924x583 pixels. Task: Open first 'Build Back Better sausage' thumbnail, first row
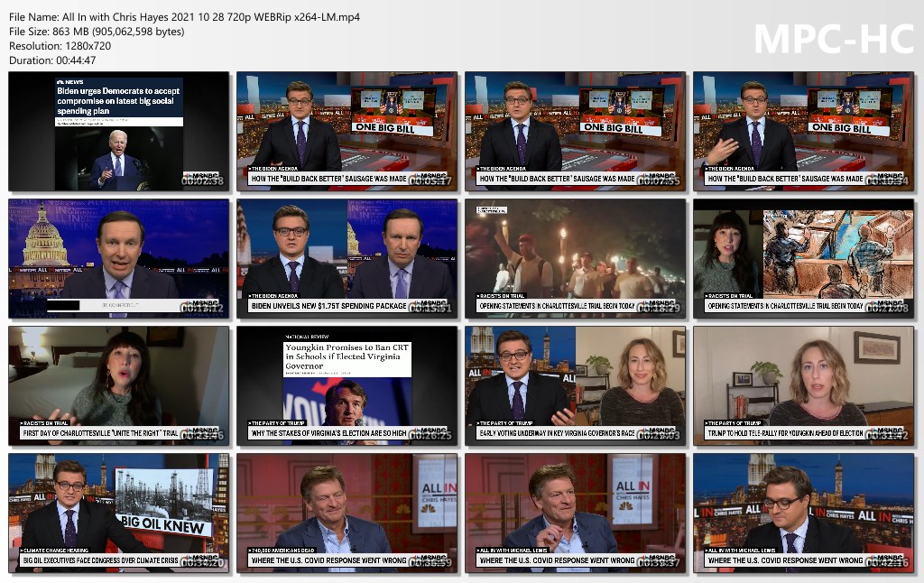tap(347, 132)
